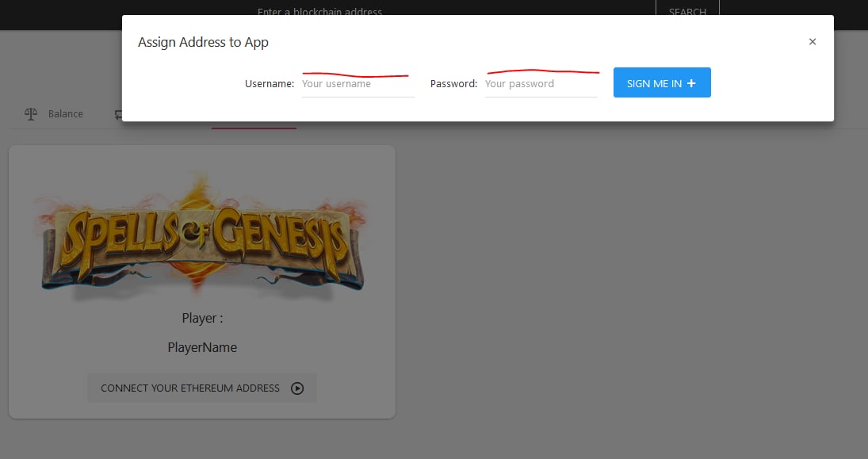
Task: Close the Assign Address to App dialog
Action: pyautogui.click(x=812, y=41)
